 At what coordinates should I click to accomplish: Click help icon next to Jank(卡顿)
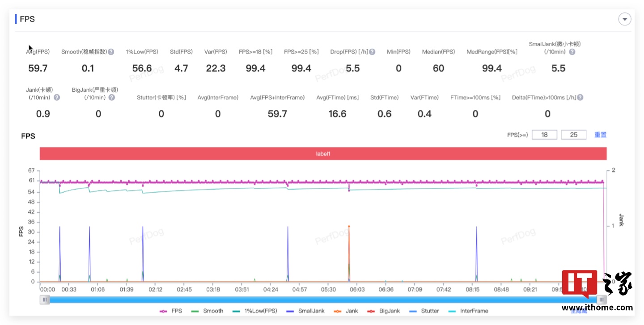click(x=57, y=97)
